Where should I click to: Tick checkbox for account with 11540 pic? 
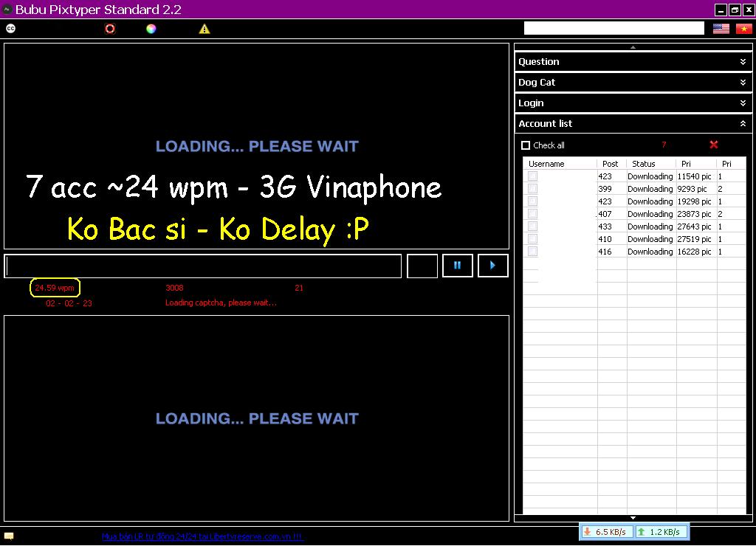[x=533, y=176]
